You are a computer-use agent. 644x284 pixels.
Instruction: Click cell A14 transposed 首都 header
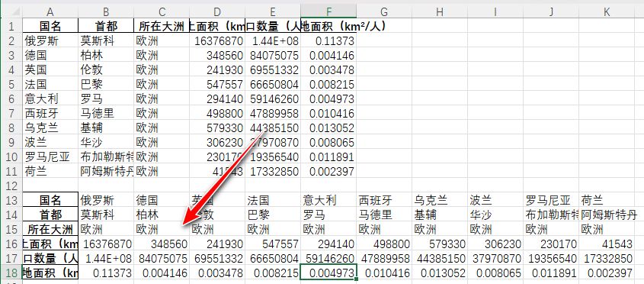point(50,215)
